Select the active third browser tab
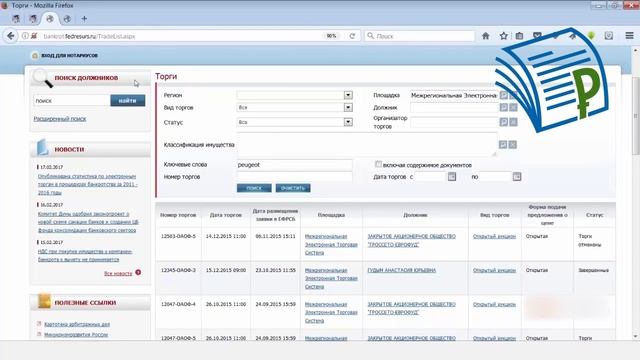 [50, 19]
